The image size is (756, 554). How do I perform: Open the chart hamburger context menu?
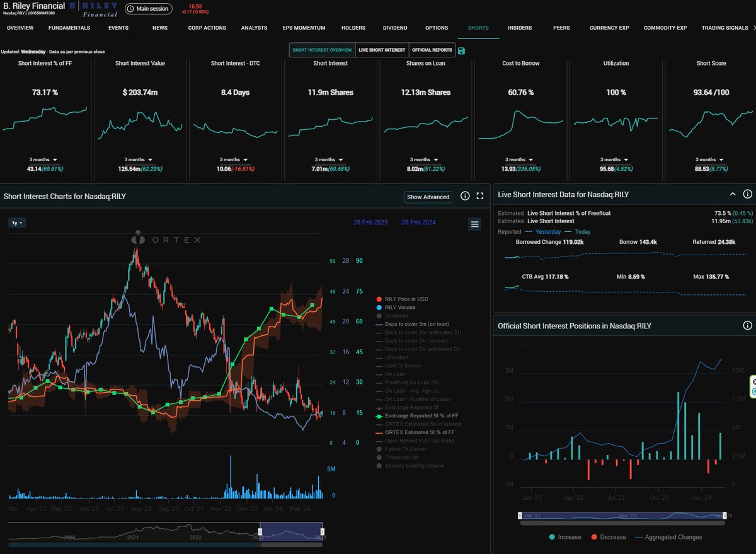(x=475, y=224)
